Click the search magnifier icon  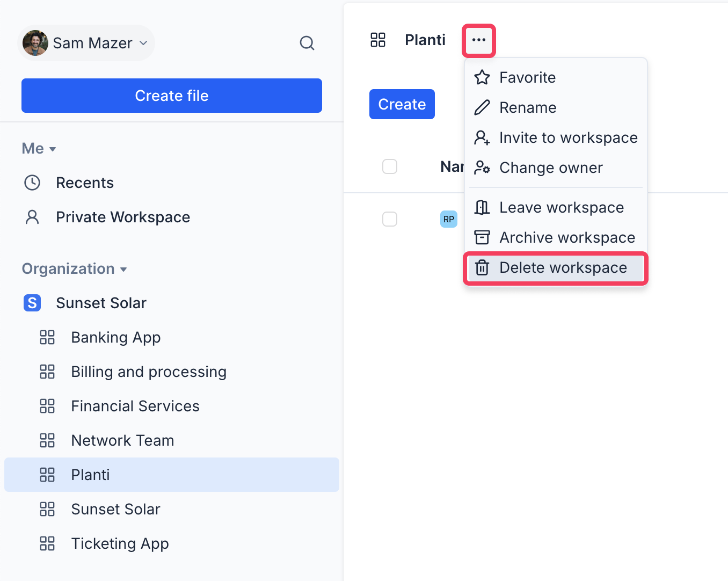point(307,43)
